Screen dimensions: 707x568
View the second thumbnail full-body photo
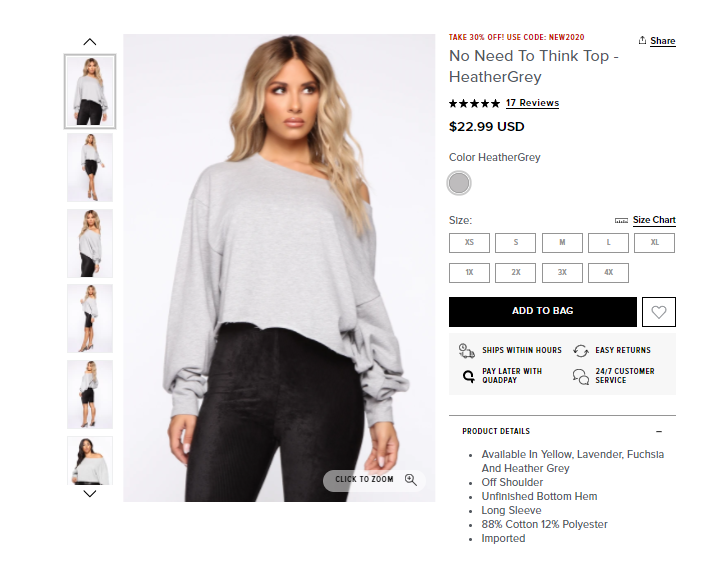(90, 167)
